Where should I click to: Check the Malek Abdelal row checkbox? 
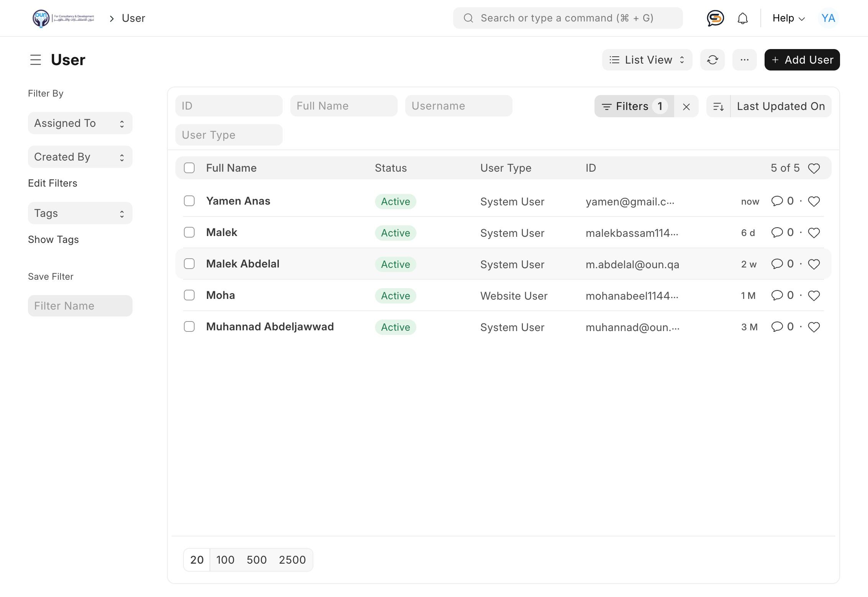[x=189, y=264]
